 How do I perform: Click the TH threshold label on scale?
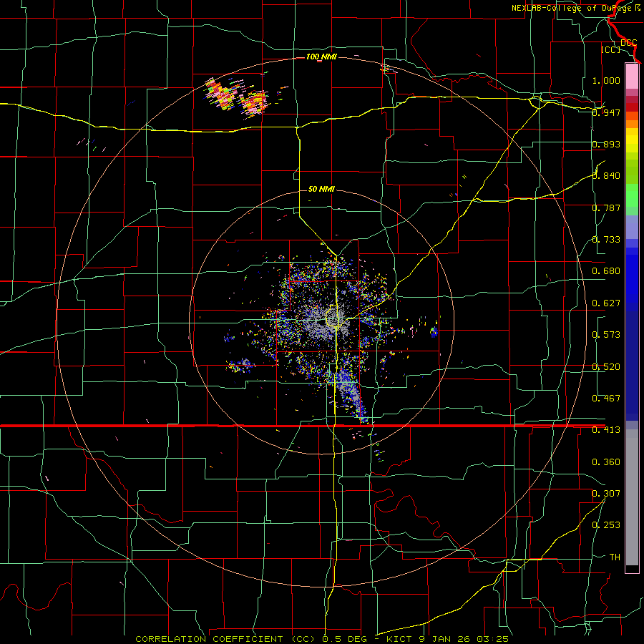point(615,557)
